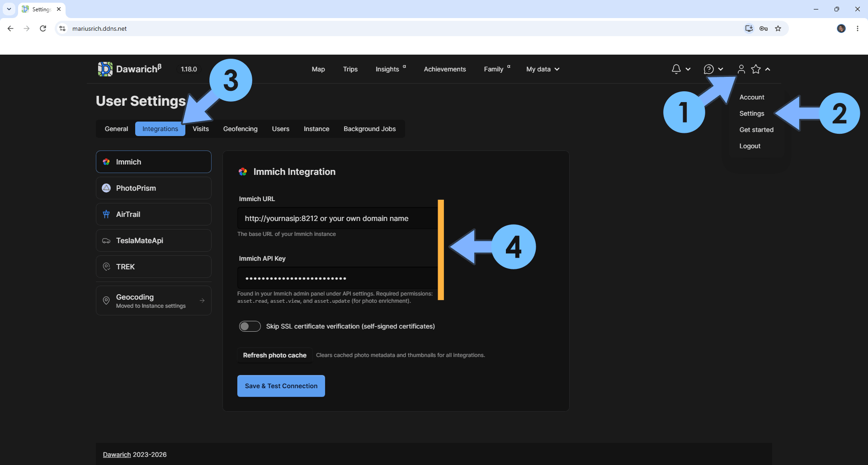Click the star icon in navbar

[756, 69]
